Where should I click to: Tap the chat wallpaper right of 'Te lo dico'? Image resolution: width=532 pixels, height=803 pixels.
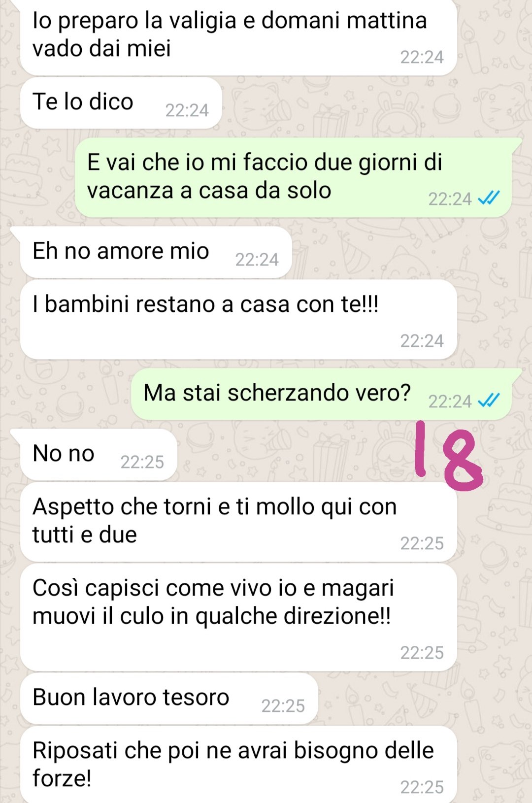[x=374, y=103]
